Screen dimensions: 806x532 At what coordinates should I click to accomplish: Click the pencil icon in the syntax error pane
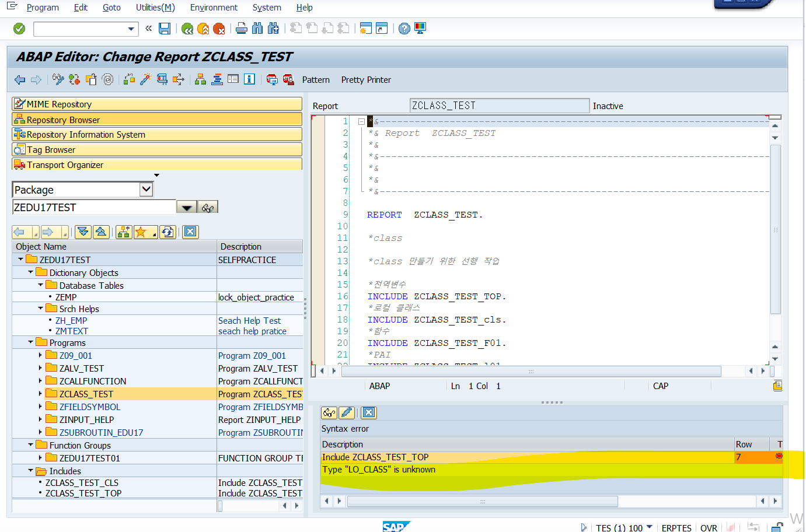point(347,413)
